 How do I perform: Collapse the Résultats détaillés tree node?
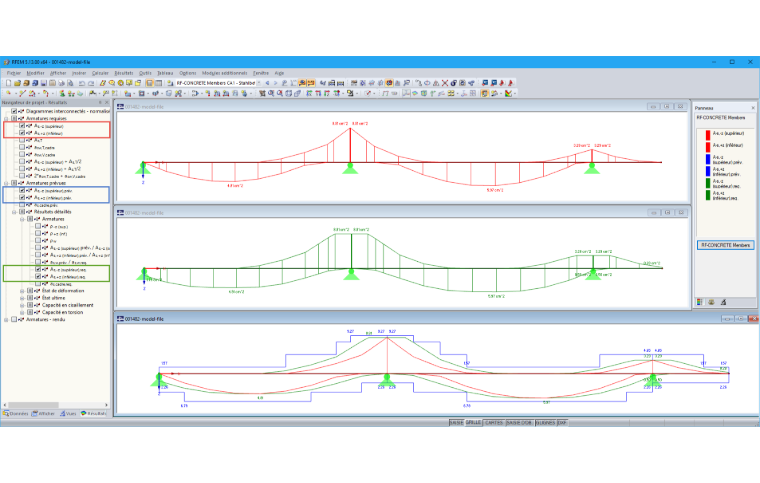pyautogui.click(x=14, y=212)
